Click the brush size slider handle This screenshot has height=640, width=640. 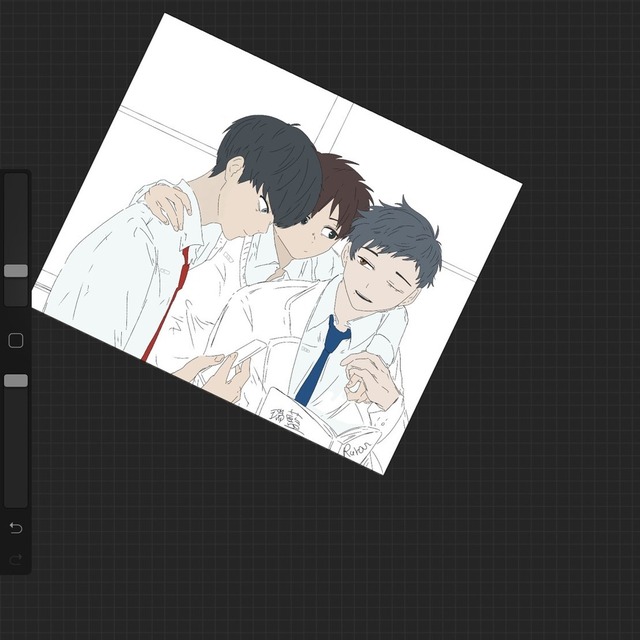coord(16,270)
